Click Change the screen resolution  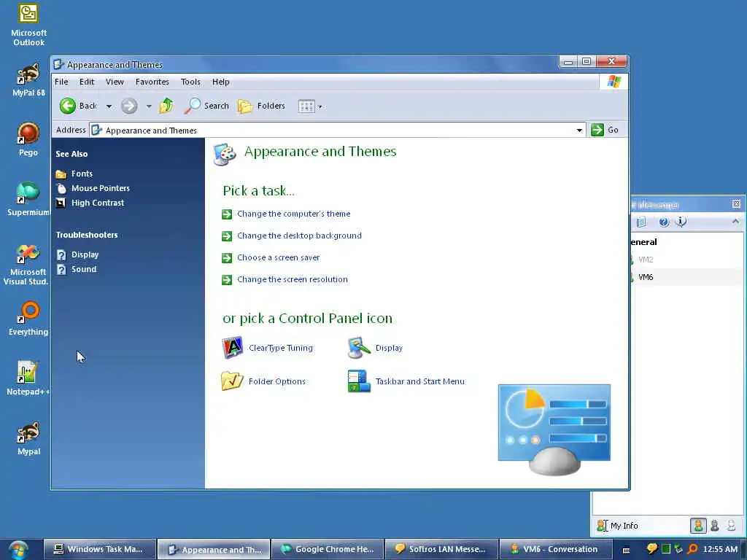(x=292, y=279)
